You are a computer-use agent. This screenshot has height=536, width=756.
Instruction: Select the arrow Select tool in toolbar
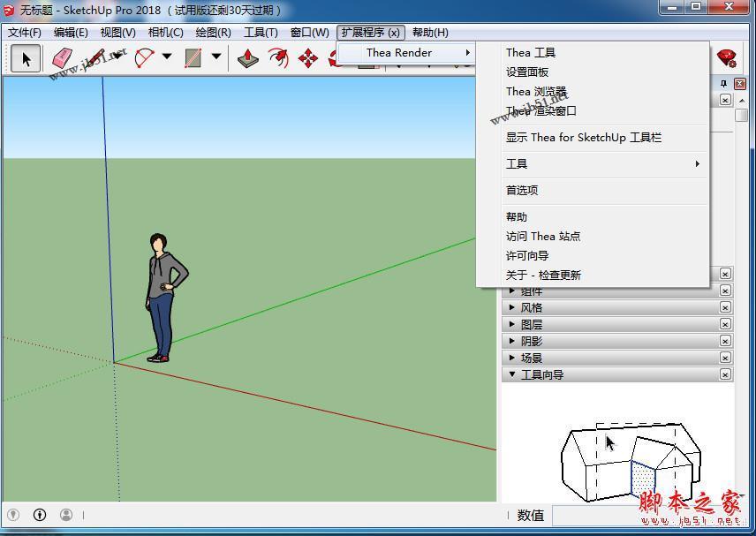(26, 58)
